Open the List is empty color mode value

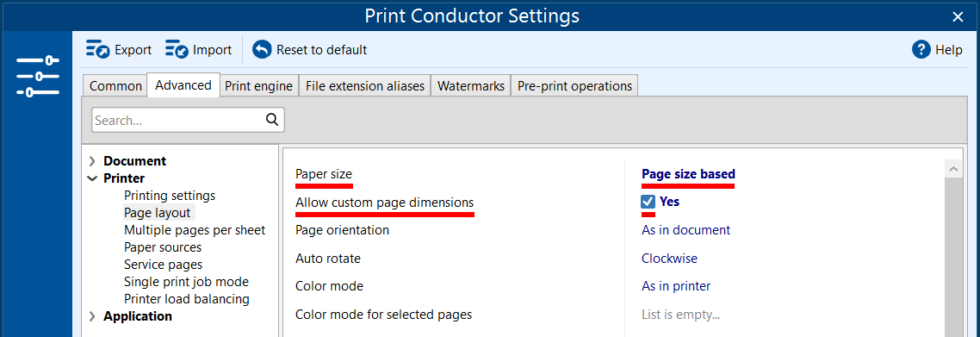[680, 315]
